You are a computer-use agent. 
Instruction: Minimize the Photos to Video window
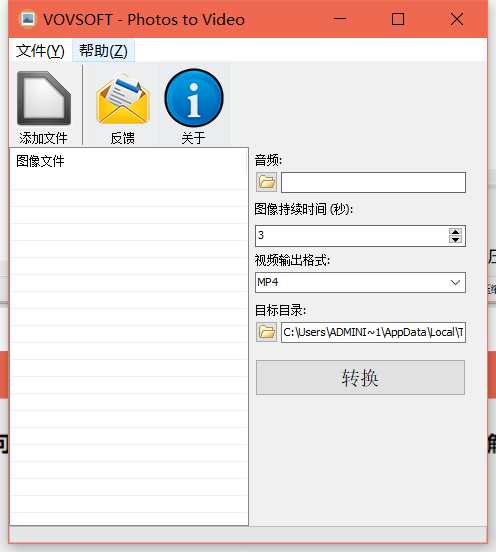(x=340, y=19)
